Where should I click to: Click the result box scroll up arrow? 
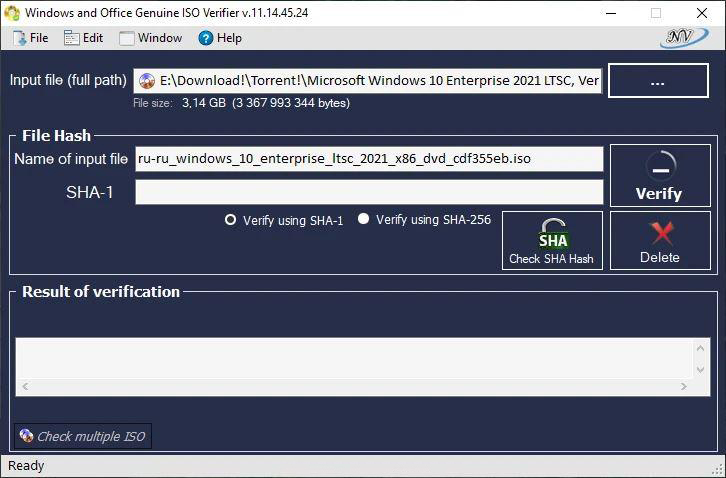[700, 348]
